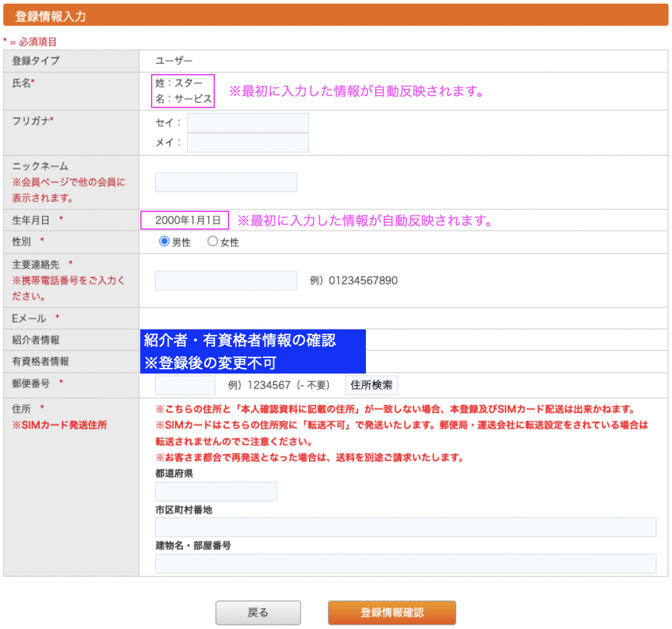Click the 登録情報入力 header text
The image size is (672, 629).
tap(51, 16)
